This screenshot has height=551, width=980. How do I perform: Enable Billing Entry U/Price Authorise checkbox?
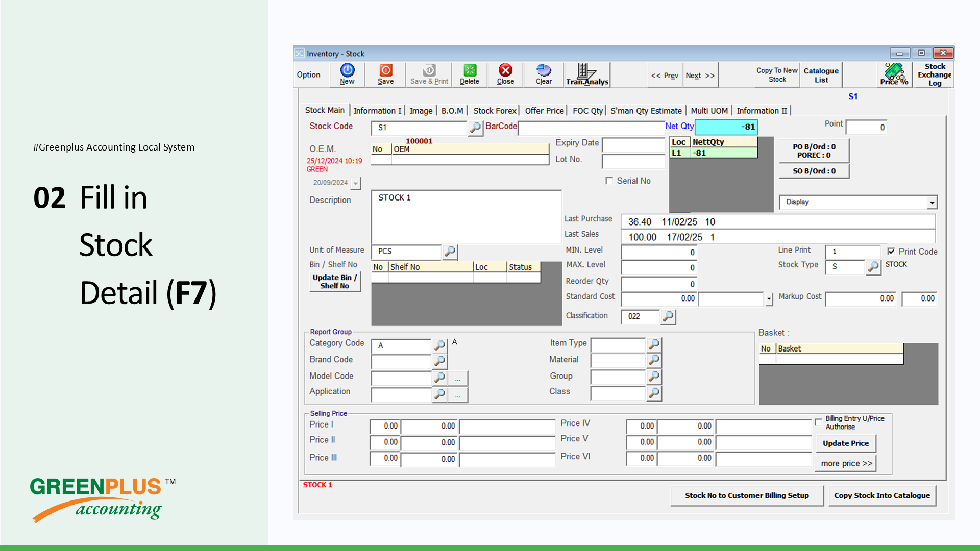point(819,422)
